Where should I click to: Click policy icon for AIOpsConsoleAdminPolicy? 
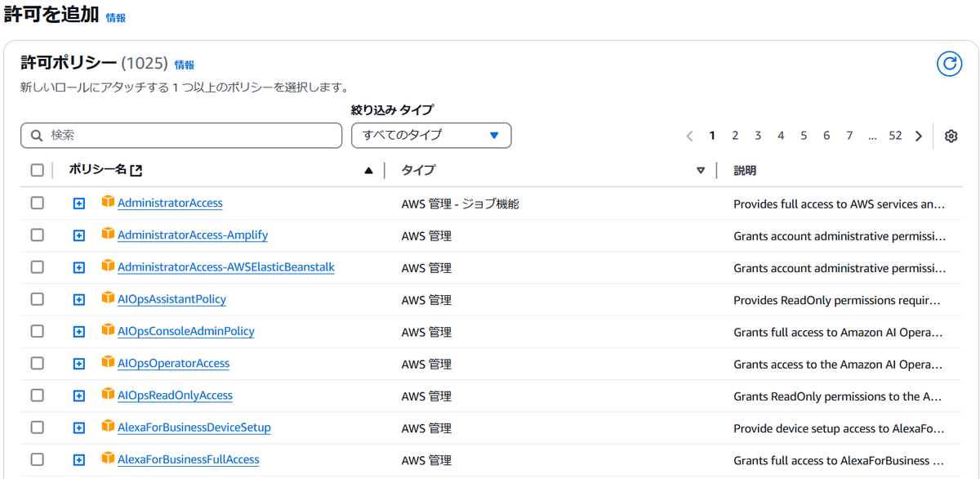pos(108,330)
